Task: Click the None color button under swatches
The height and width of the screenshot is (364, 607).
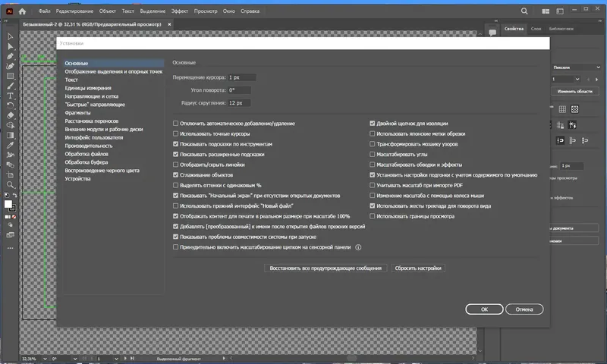Action: coord(14,217)
